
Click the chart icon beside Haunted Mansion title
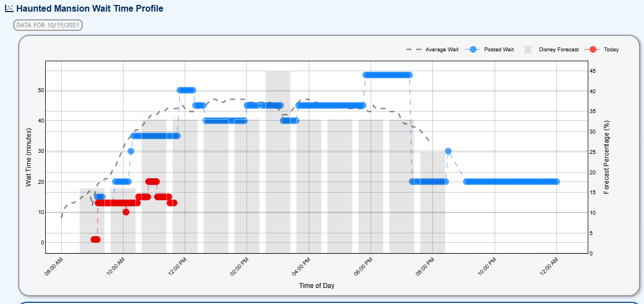[9, 8]
